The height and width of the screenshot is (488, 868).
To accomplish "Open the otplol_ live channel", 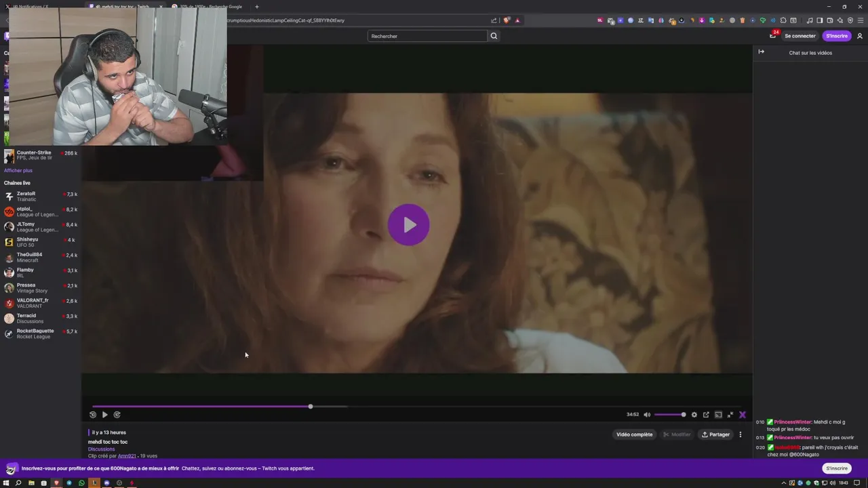I will tap(41, 211).
